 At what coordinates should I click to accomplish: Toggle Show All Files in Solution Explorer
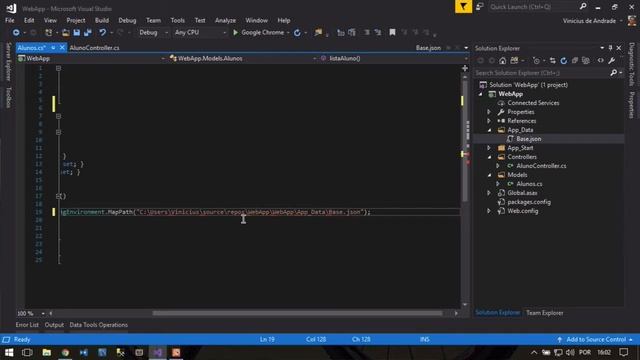(x=586, y=60)
